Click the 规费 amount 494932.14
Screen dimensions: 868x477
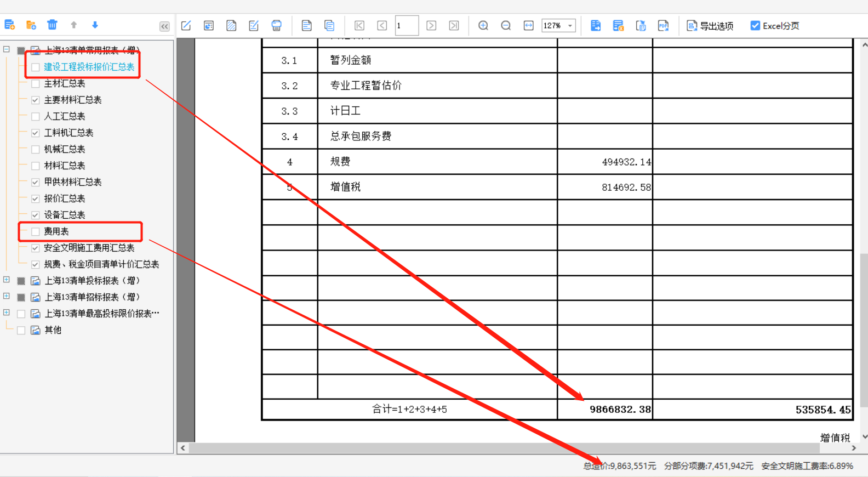tap(626, 162)
